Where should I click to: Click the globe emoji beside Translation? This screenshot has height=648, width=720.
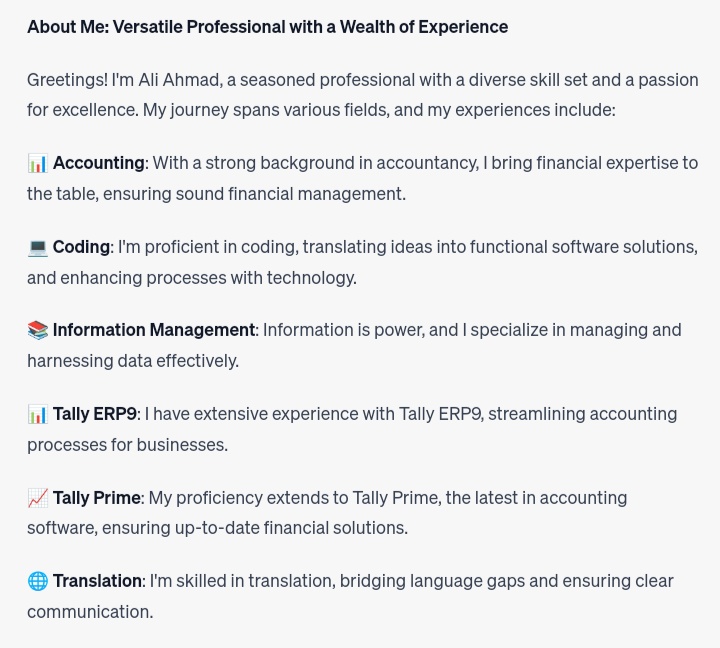click(x=38, y=581)
